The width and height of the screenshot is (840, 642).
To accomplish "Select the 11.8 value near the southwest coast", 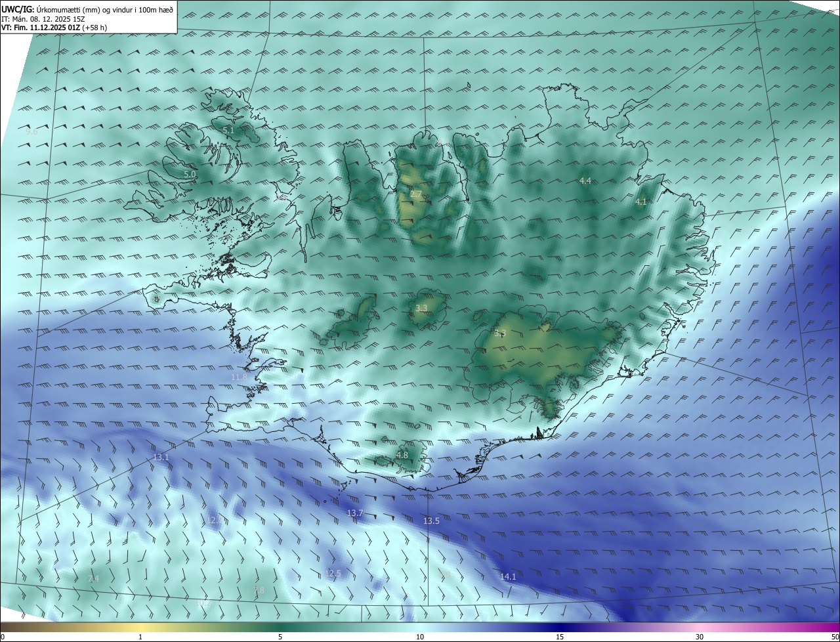I will click(240, 377).
